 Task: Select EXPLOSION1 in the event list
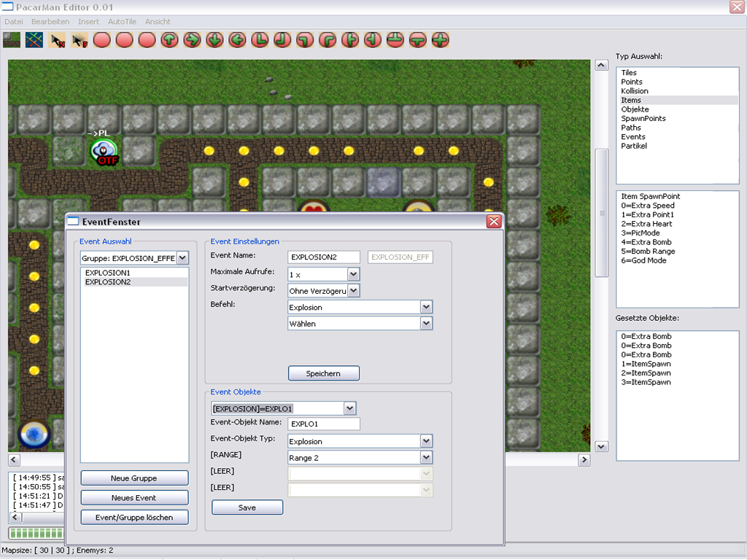107,273
